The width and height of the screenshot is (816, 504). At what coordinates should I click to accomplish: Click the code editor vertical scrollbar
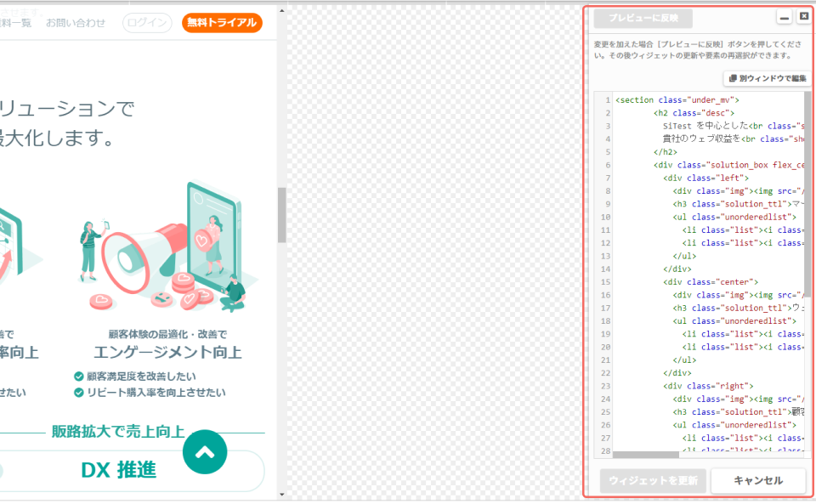(x=807, y=195)
